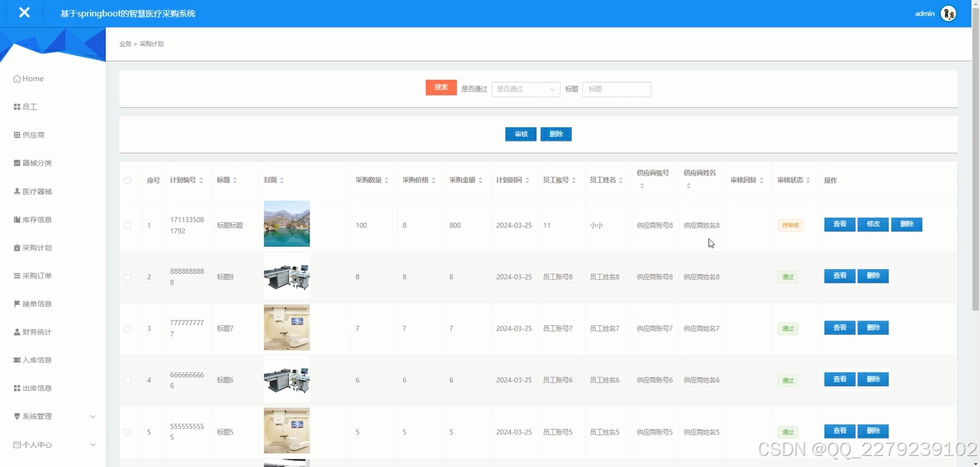980x467 pixels.
Task: Click the 审核 button above the table
Action: tap(520, 133)
